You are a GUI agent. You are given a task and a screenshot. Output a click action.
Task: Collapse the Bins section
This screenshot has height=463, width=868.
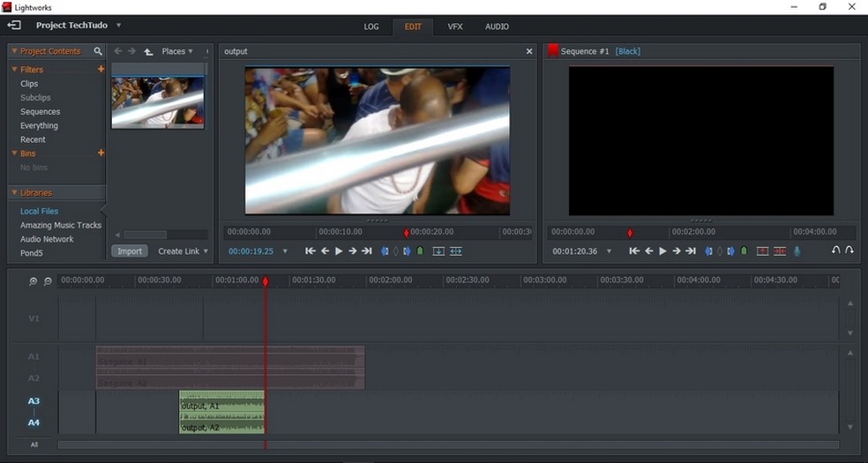[x=14, y=153]
